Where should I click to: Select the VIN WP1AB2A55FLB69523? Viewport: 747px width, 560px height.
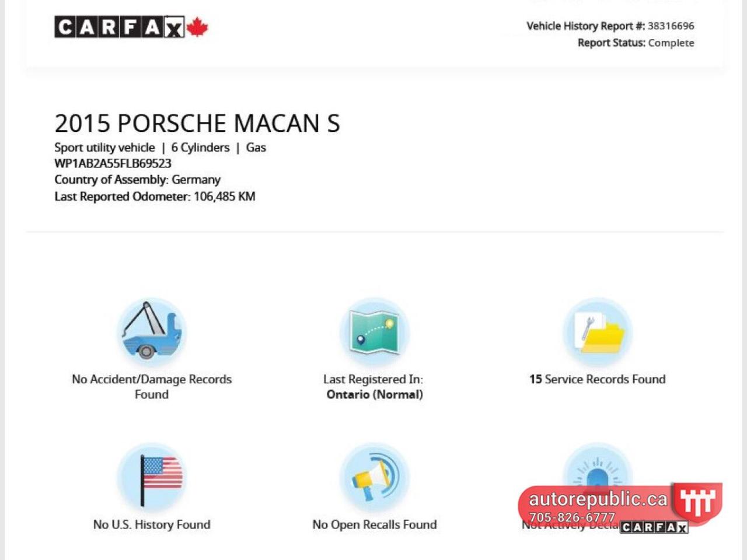pos(113,163)
